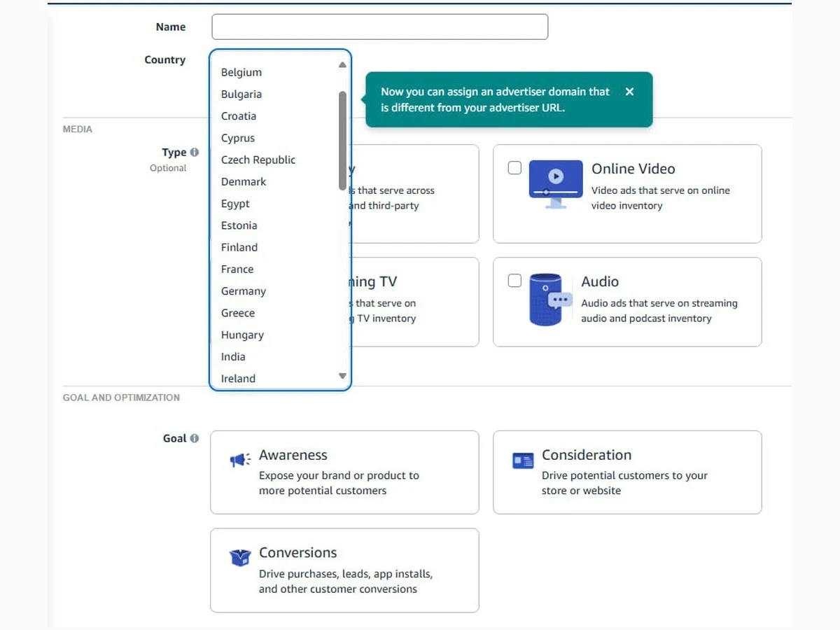Click the Awareness megaphone icon
This screenshot has width=840, height=630.
pos(240,460)
